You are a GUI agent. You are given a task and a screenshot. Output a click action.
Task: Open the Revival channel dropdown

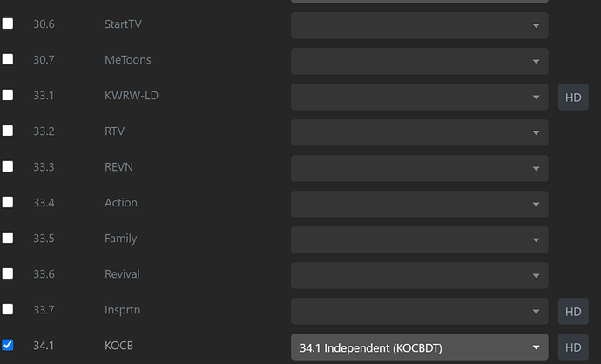(x=419, y=275)
